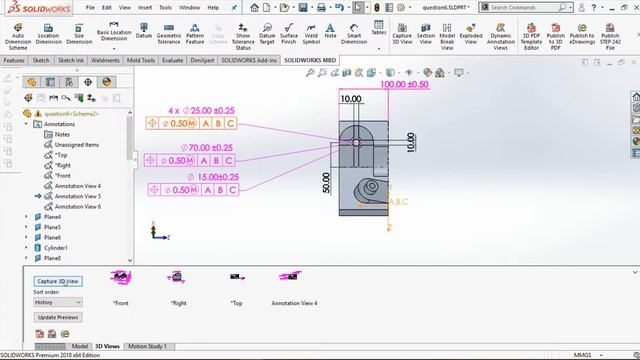The width and height of the screenshot is (640, 360).
Task: Open the File menu
Action: (90, 7)
